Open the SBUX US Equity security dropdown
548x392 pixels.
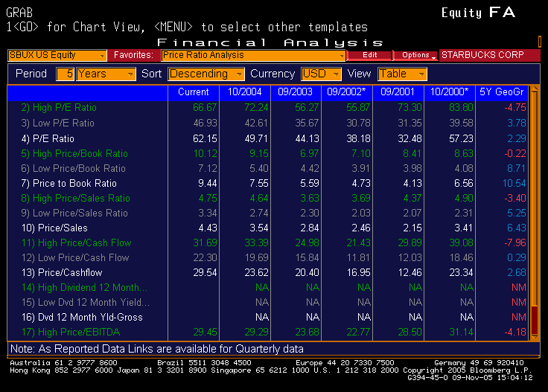pyautogui.click(x=57, y=55)
